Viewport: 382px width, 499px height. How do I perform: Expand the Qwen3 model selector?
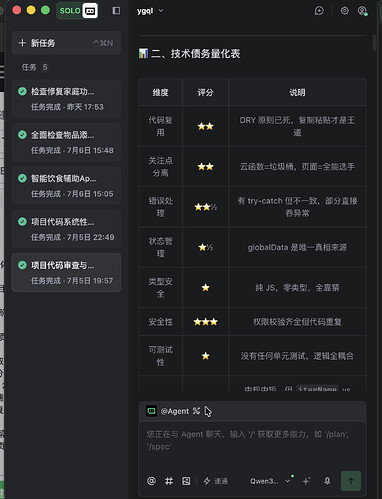(x=270, y=481)
